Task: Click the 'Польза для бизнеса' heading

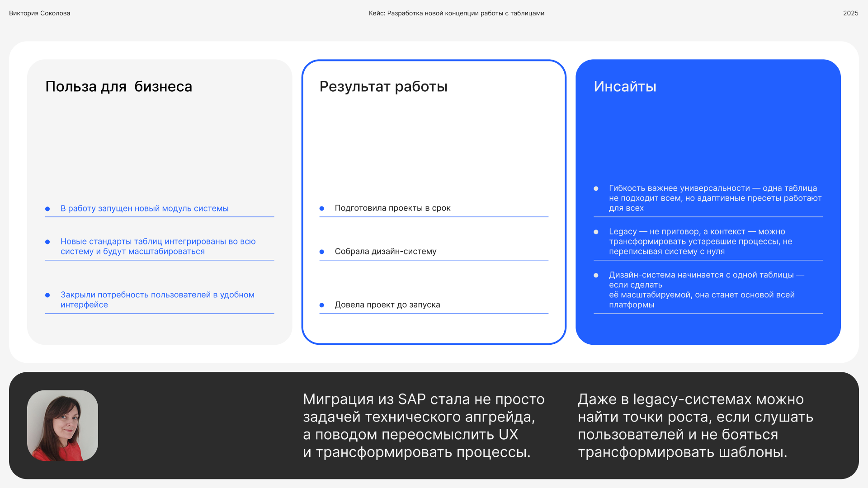Action: (118, 86)
